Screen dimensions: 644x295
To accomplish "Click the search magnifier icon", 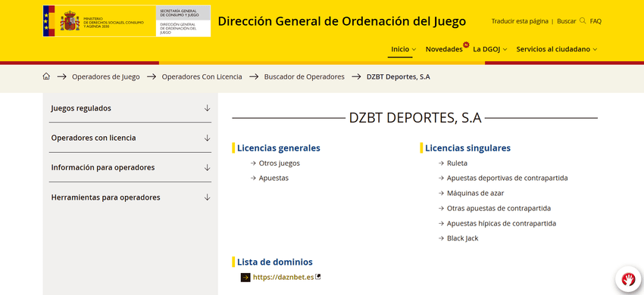I will click(x=583, y=21).
